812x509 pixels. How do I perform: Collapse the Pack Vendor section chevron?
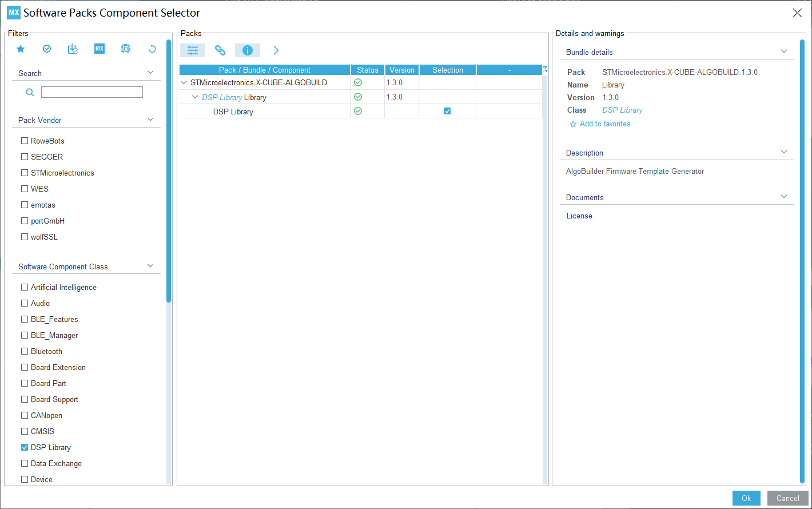point(150,119)
